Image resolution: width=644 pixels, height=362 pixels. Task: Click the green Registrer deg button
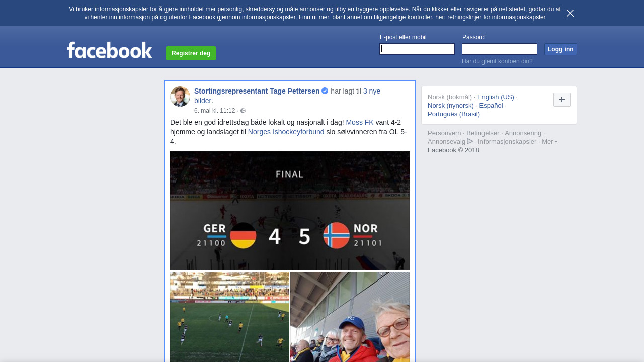point(191,53)
